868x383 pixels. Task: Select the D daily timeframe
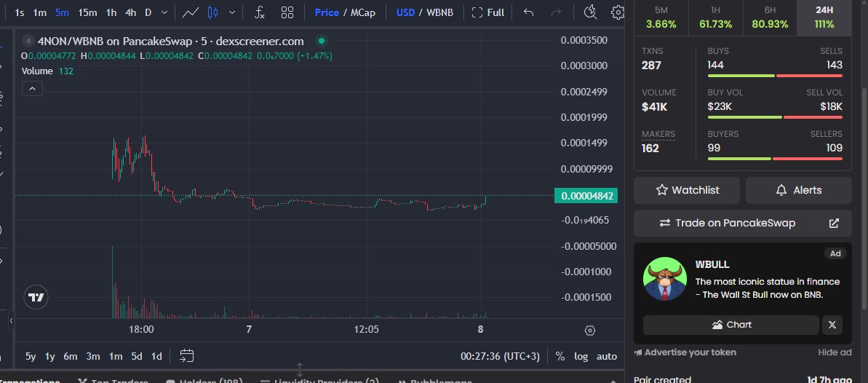click(148, 12)
